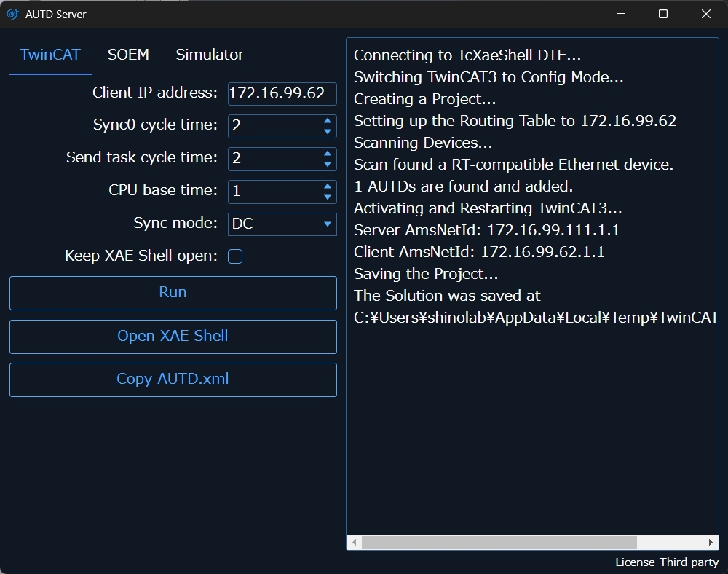The width and height of the screenshot is (728, 574).
Task: Click 'Connecting to TcXaeShell DTE...' log line
Action: tap(467, 56)
